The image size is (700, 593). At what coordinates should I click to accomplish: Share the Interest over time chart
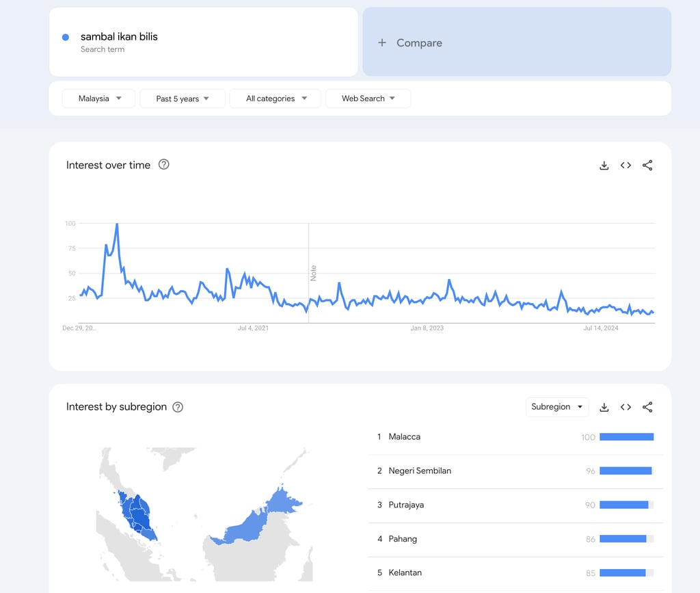click(647, 166)
